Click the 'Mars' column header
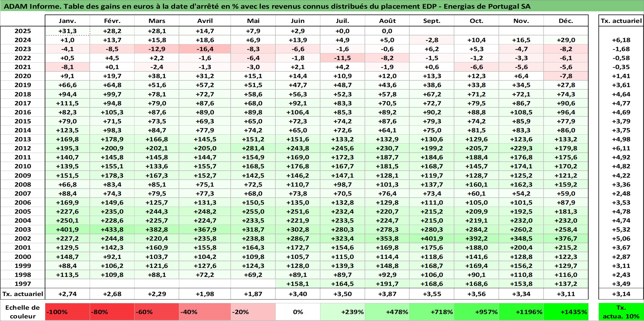The width and height of the screenshot is (644, 321). coord(157,21)
